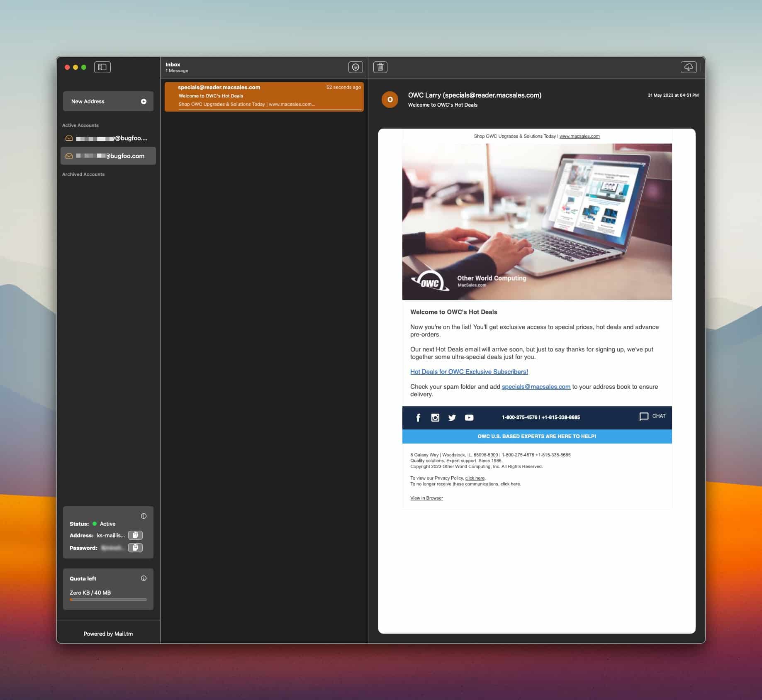
Task: Toggle the sidebar visibility button
Action: 102,67
